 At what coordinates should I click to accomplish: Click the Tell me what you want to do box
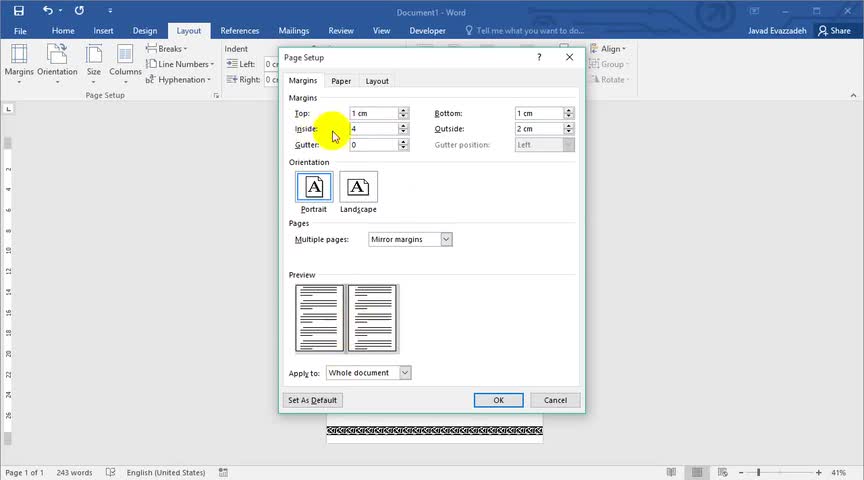pos(525,31)
